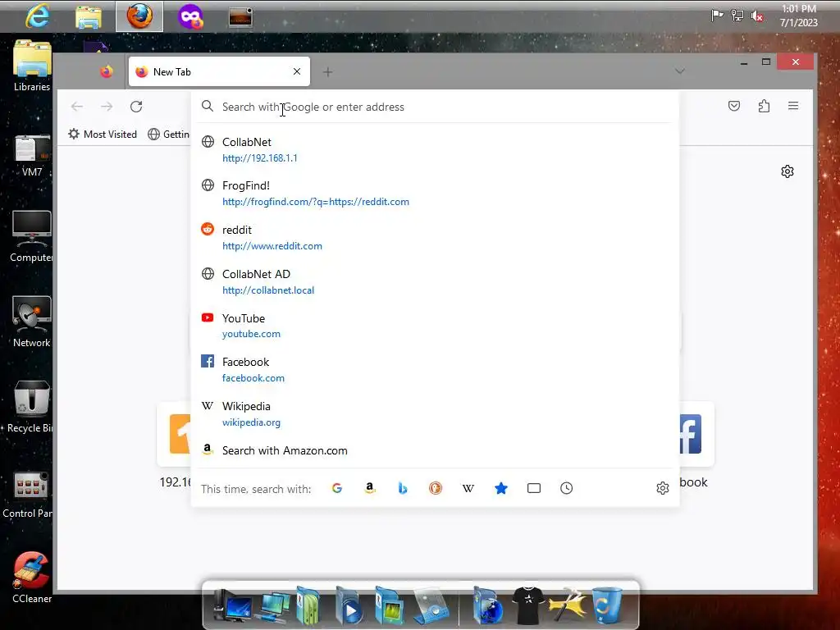Open the VM7 desktop icon
Image resolution: width=840 pixels, height=630 pixels.
[32, 155]
